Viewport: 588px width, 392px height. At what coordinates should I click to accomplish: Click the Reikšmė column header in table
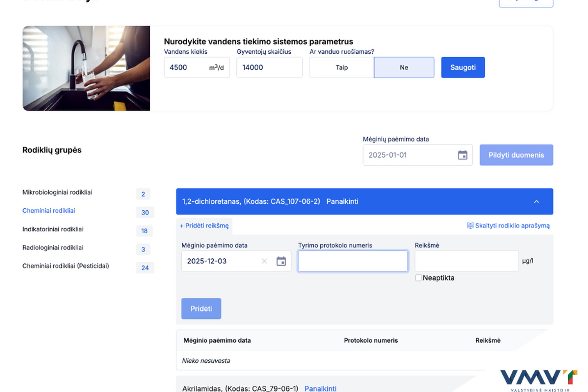(488, 340)
